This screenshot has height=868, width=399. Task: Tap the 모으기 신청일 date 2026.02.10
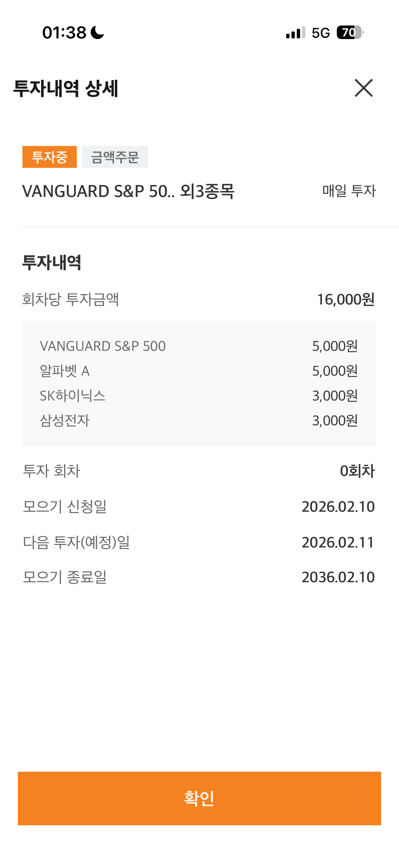coord(338,507)
